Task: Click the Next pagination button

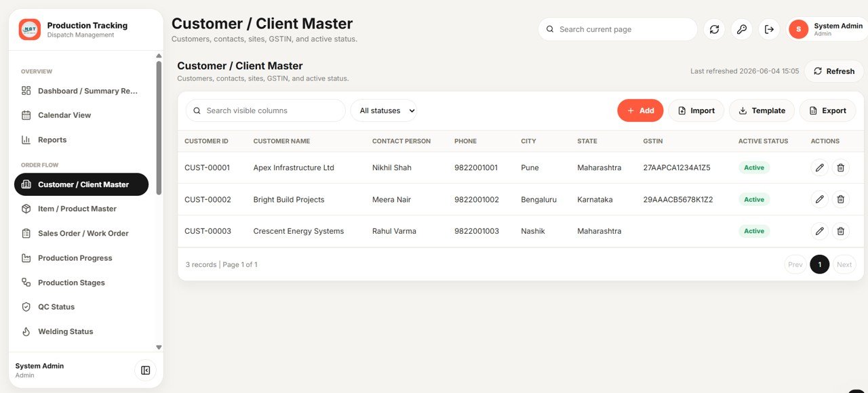Action: pyautogui.click(x=844, y=264)
